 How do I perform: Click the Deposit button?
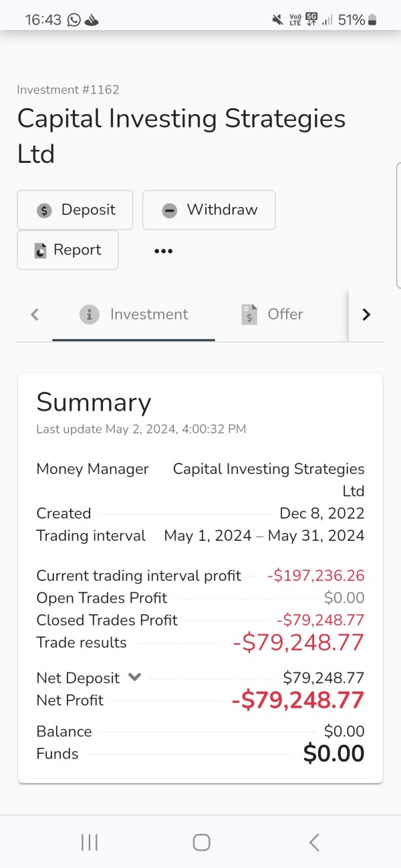click(x=75, y=210)
